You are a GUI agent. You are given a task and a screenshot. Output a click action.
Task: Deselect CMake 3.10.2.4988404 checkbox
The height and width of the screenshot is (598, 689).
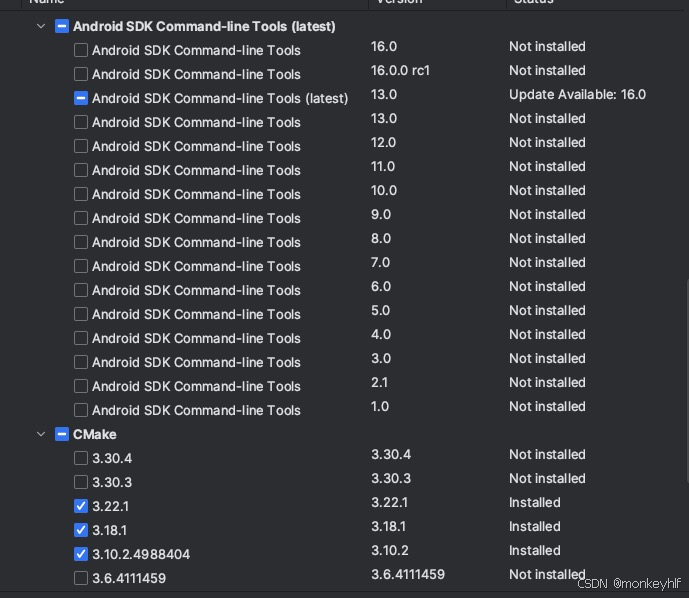[x=81, y=554]
